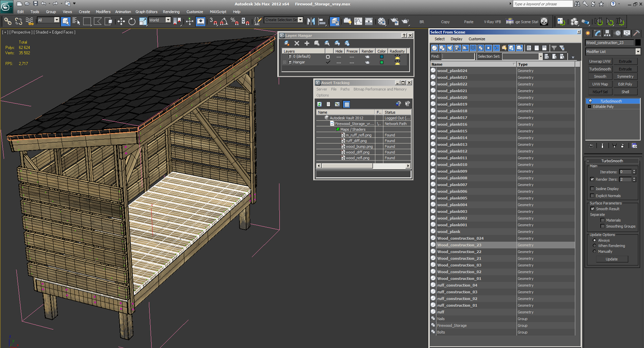Click the V-Ray VFB toolbar button
The height and width of the screenshot is (348, 644).
[492, 22]
